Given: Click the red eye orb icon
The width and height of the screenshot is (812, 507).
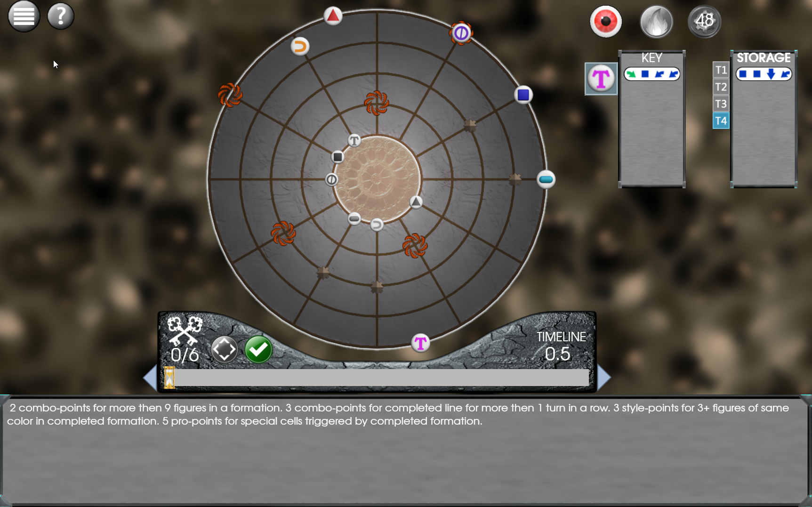Looking at the screenshot, I should tap(605, 22).
